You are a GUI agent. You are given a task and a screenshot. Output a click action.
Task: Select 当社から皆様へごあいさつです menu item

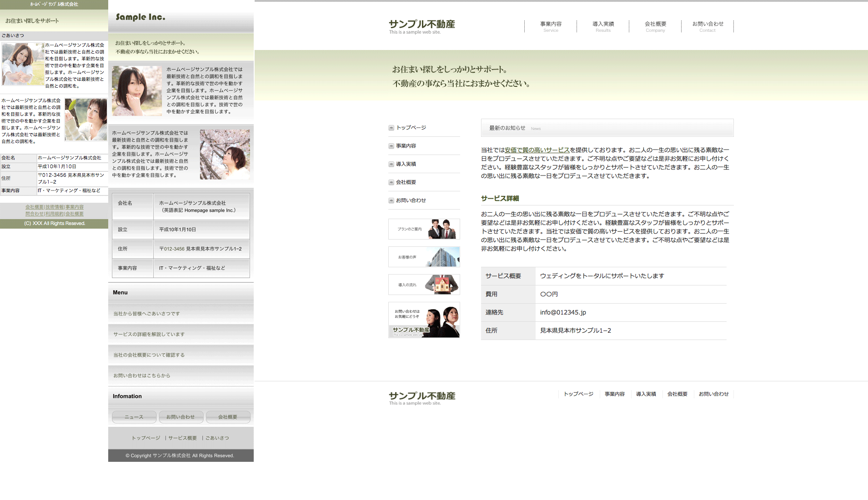click(x=146, y=314)
